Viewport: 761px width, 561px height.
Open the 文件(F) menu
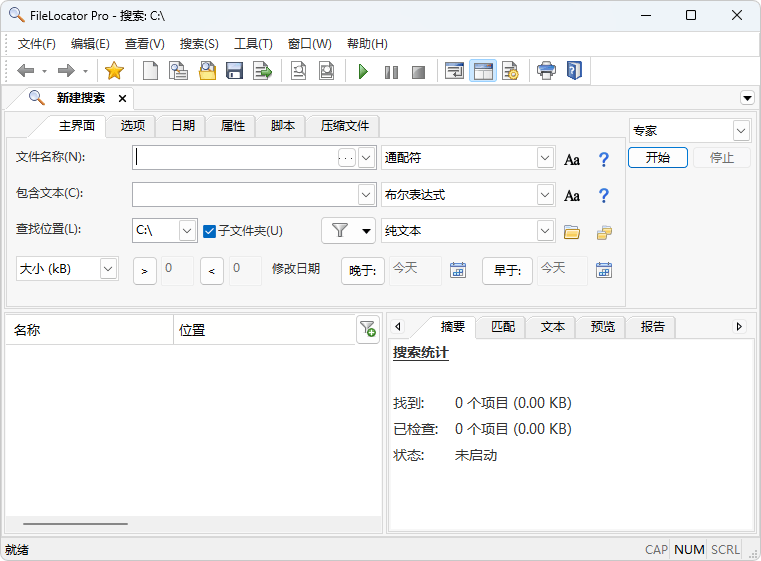tap(37, 44)
